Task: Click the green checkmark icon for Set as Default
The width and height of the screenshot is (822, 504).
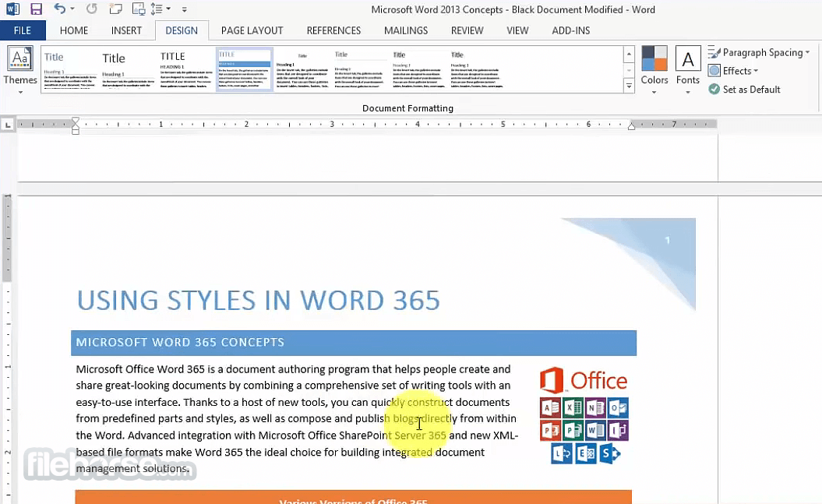Action: click(714, 89)
